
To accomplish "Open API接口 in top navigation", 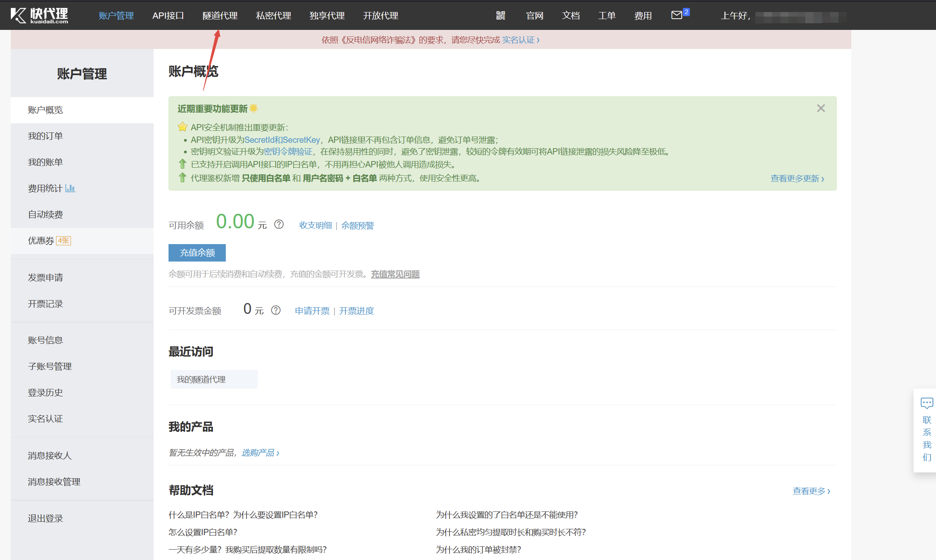I will (x=168, y=16).
